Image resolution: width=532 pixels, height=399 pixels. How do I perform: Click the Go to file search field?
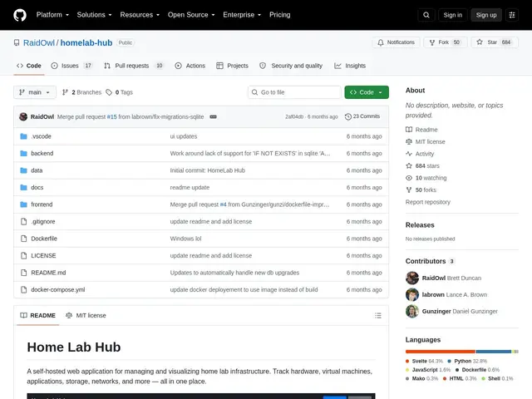(x=294, y=92)
